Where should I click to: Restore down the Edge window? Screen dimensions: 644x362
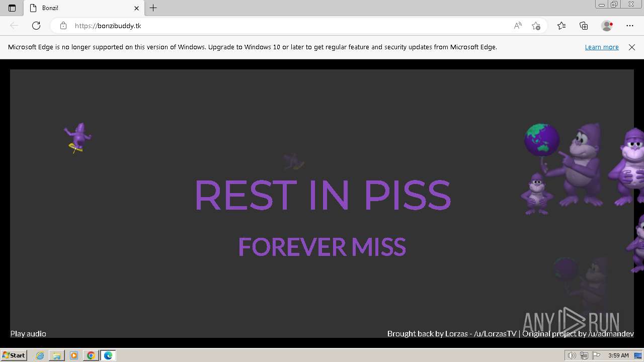pos(614,5)
